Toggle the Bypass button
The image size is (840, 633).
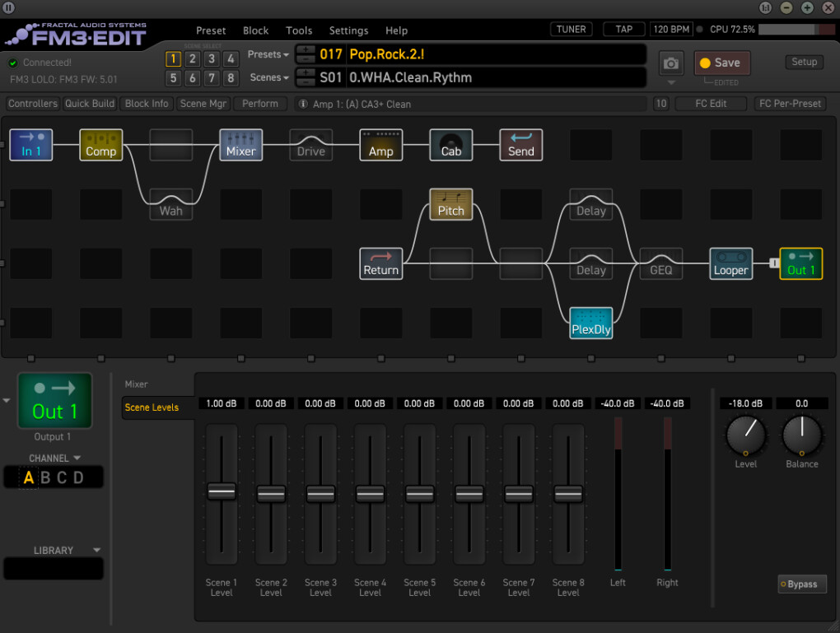pyautogui.click(x=802, y=584)
